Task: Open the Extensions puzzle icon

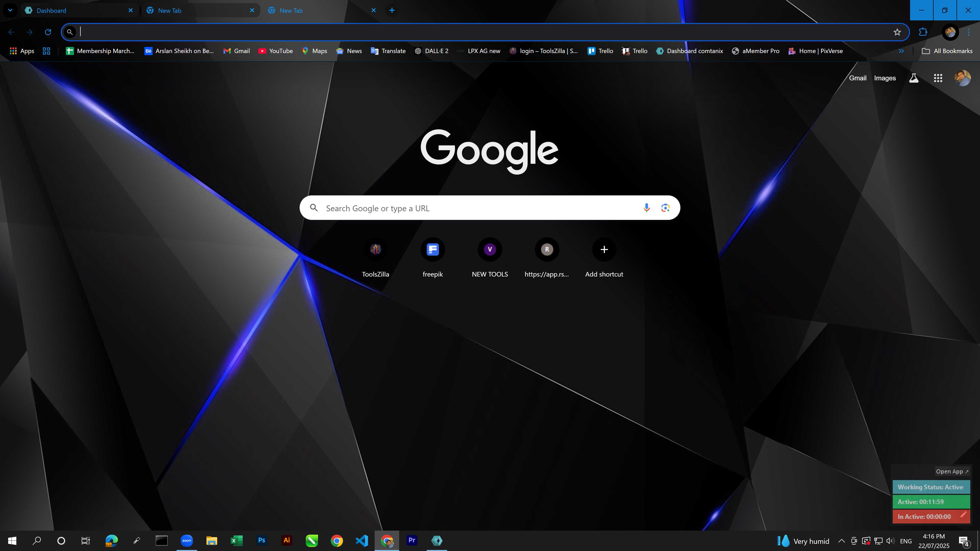Action: (x=923, y=32)
